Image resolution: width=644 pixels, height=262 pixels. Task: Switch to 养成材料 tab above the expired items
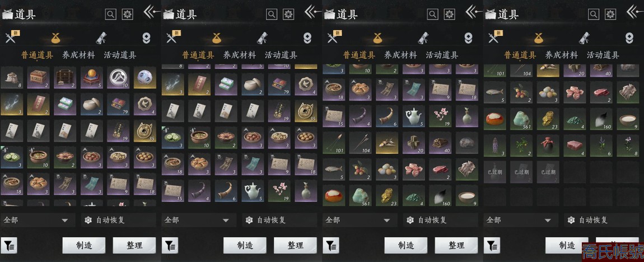[x=561, y=55]
